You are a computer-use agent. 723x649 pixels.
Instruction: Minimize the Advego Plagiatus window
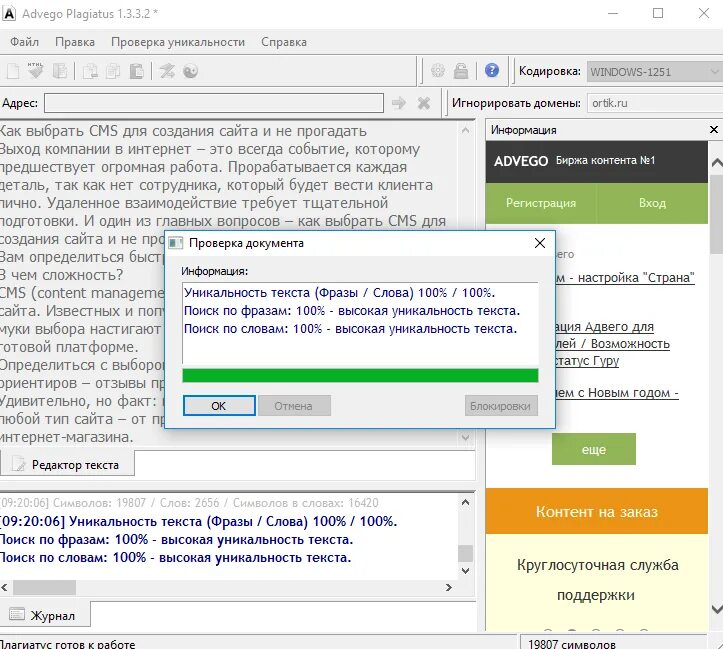click(x=613, y=13)
